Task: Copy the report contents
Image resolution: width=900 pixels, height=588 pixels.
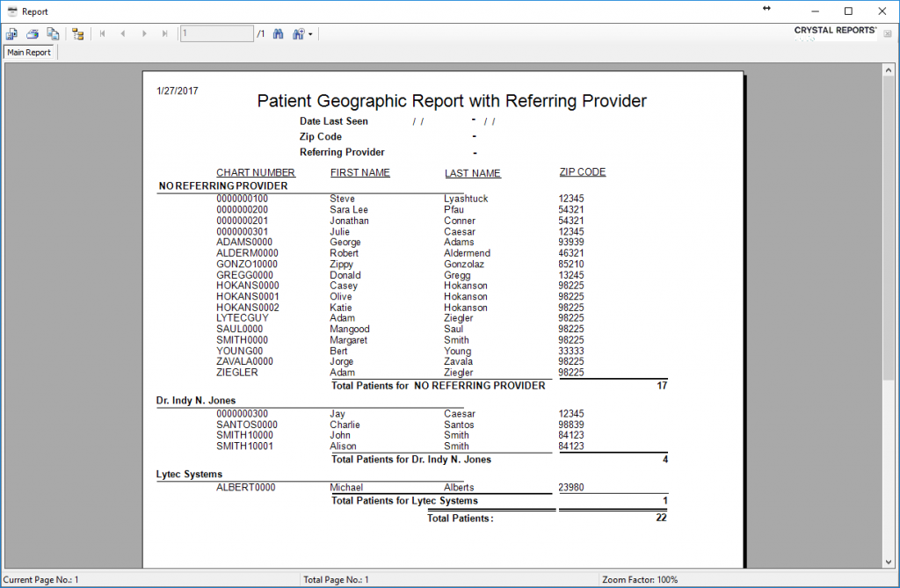Action: tap(53, 33)
